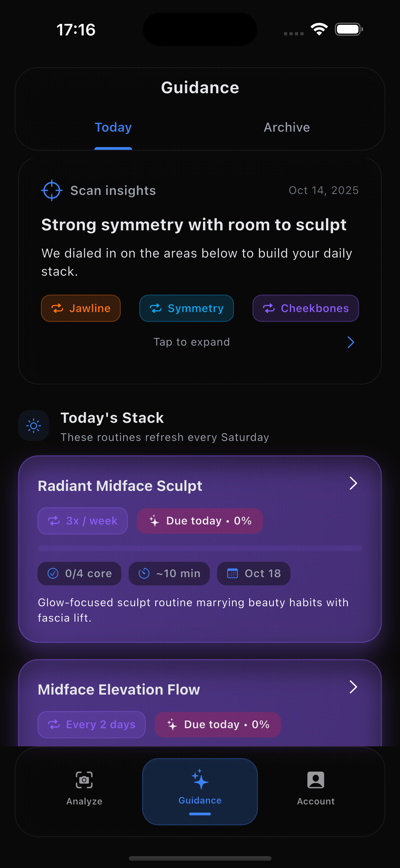The height and width of the screenshot is (868, 400).
Task: Select the Today tab
Action: (x=113, y=127)
